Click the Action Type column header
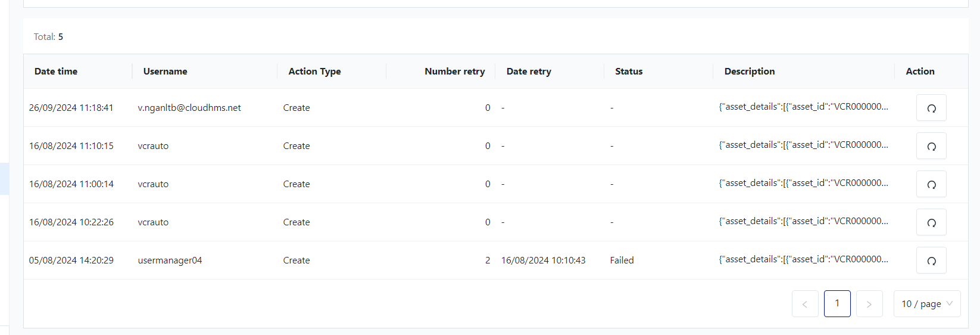 [314, 72]
